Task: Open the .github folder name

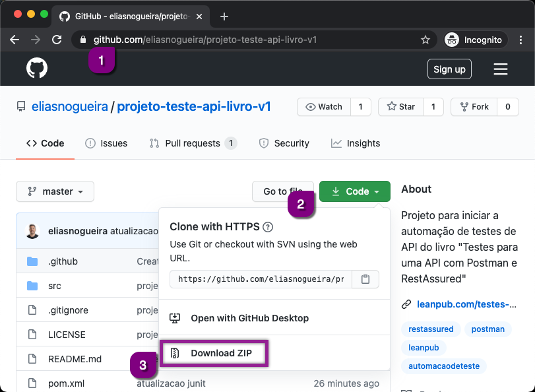Action: pyautogui.click(x=63, y=261)
